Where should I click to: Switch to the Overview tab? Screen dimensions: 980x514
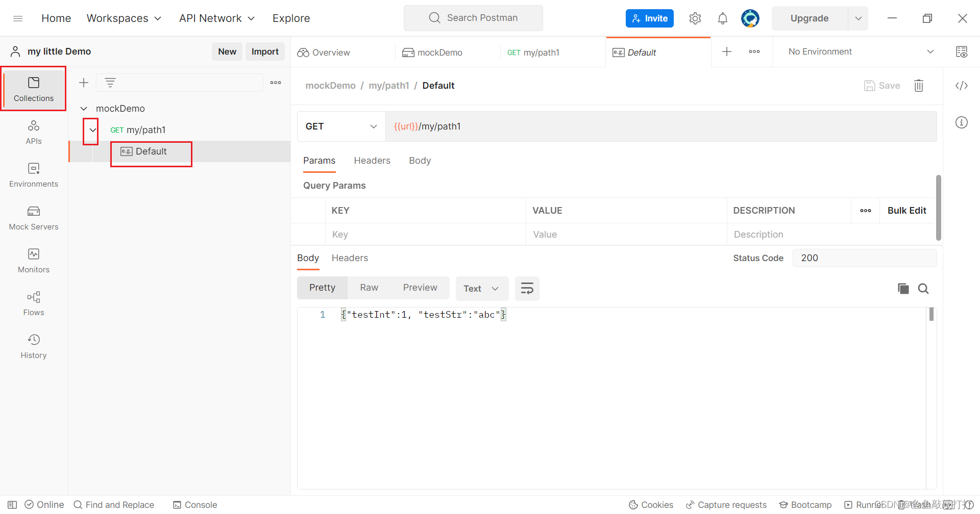324,53
